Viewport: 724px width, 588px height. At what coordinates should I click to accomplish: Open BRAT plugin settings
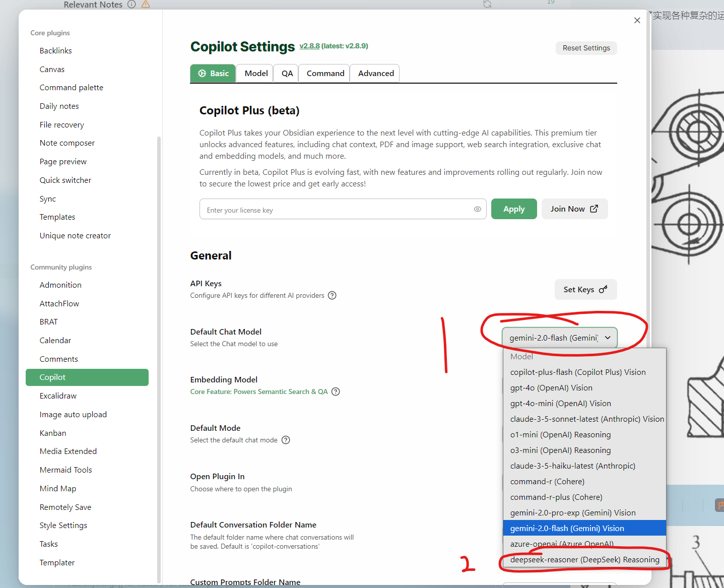point(87,322)
